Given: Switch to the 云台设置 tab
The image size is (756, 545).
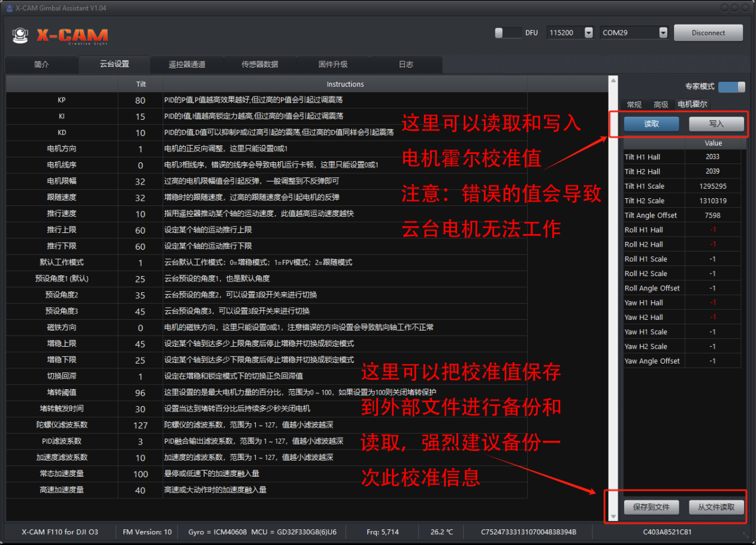Looking at the screenshot, I should tap(114, 64).
